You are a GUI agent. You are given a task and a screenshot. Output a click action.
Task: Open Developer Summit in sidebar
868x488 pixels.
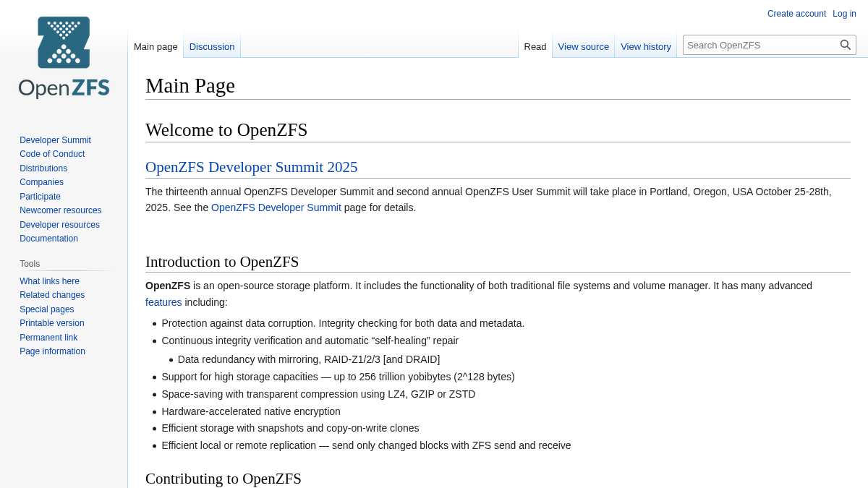tap(55, 140)
